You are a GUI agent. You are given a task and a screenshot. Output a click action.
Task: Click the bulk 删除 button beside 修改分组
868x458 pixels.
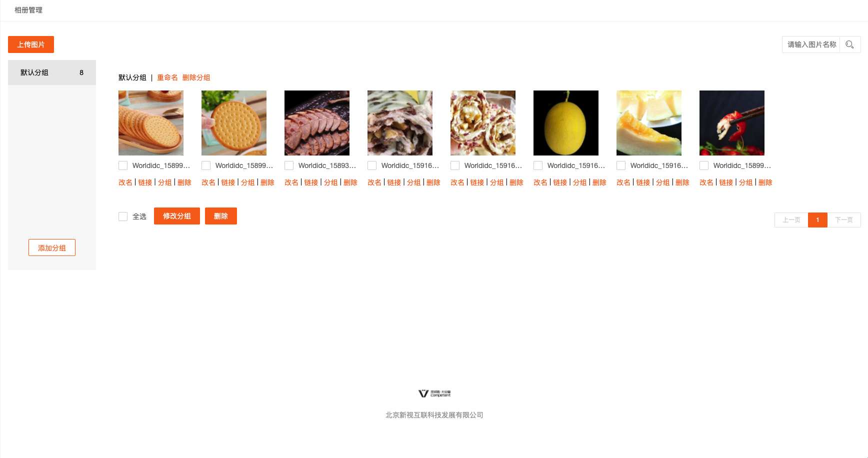point(221,216)
